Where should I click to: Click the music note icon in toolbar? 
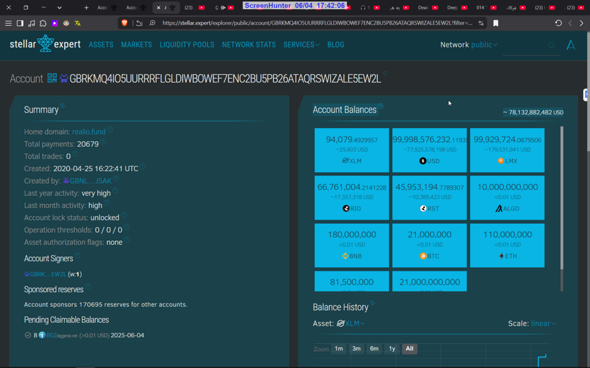pos(32,23)
